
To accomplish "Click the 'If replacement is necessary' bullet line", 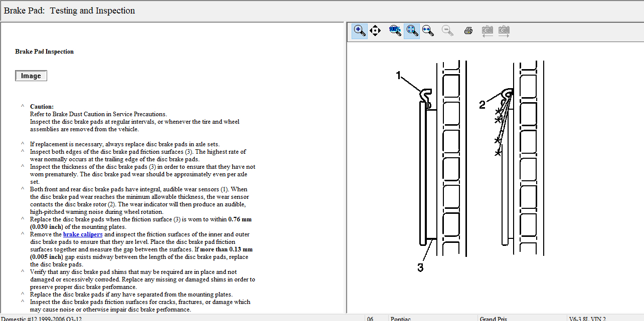I will coord(124,144).
